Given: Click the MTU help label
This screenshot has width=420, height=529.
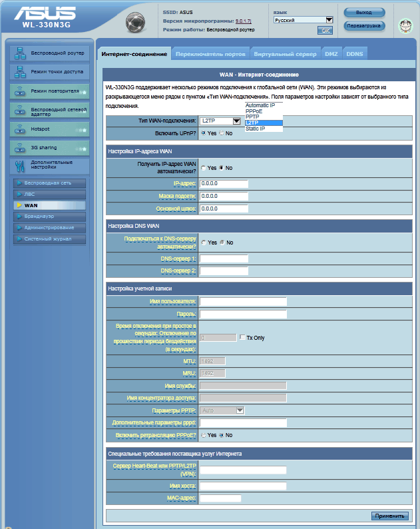Looking at the screenshot, I should coord(190,361).
